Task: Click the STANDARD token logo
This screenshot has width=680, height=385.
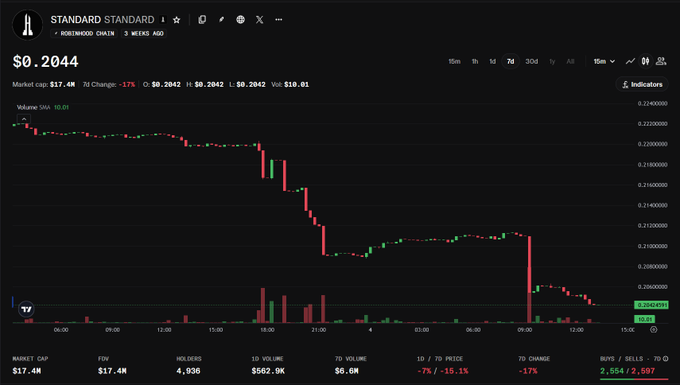Action: [27, 25]
